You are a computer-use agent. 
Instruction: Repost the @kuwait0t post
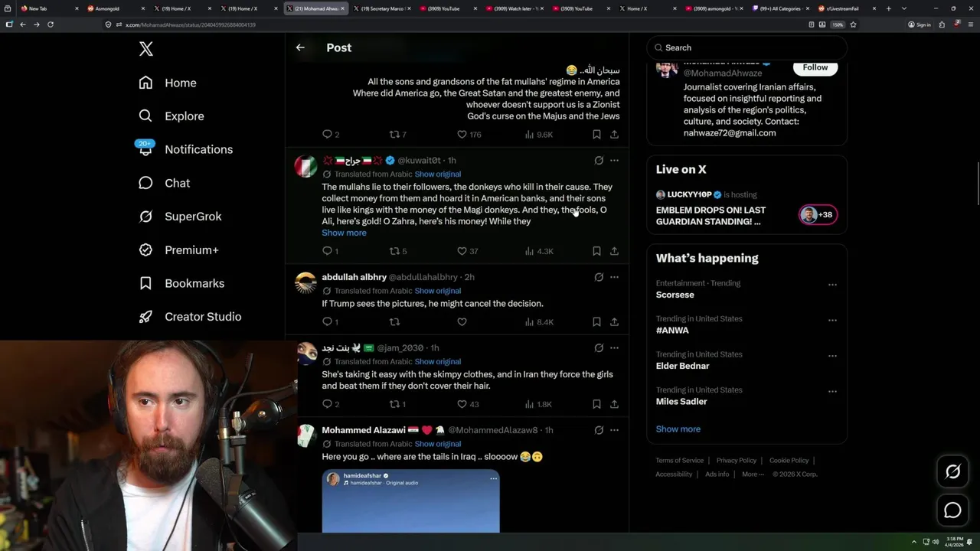pos(398,251)
